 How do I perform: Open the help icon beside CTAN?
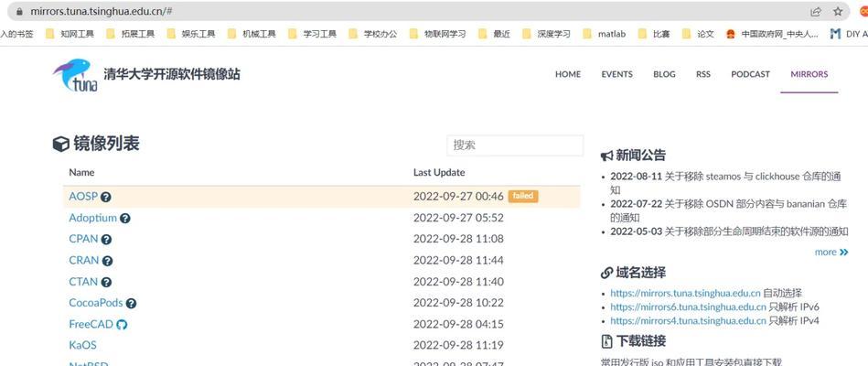point(106,283)
